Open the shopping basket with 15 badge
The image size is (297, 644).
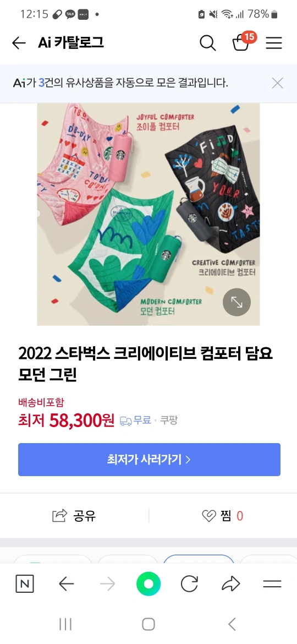(241, 42)
